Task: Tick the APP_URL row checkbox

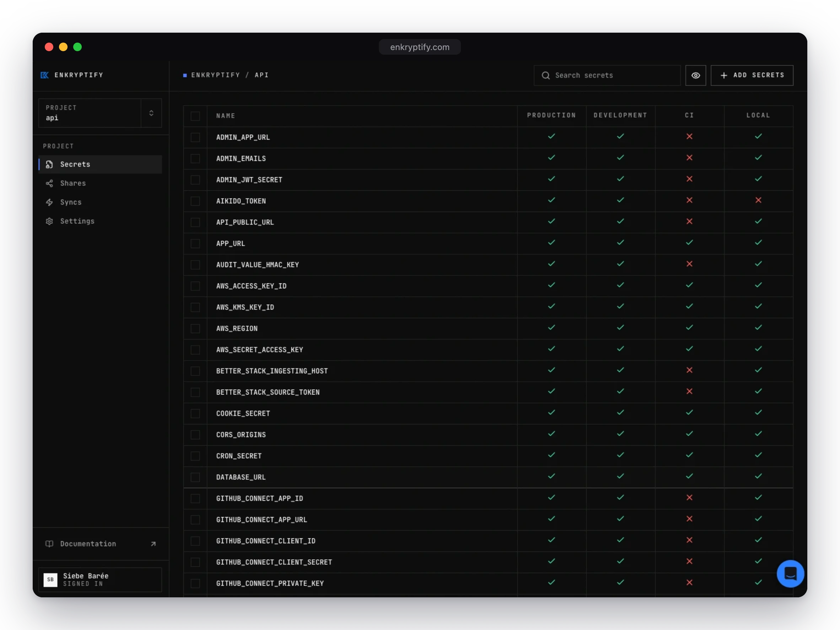Action: [195, 244]
